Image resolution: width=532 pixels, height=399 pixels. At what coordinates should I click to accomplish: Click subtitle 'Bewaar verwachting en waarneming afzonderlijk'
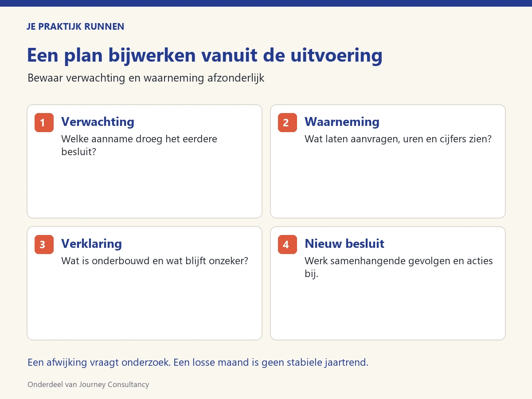click(x=146, y=78)
